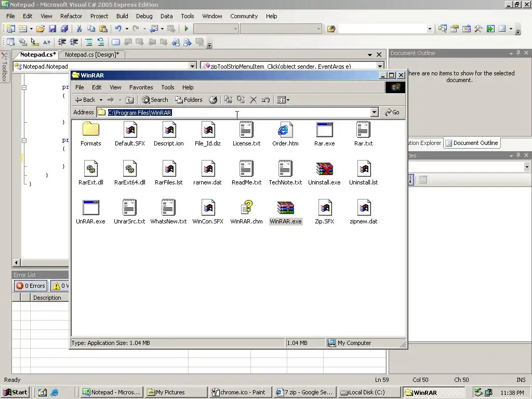The height and width of the screenshot is (399, 532).
Task: Select the WhatsNew.txt file
Action: tap(169, 212)
